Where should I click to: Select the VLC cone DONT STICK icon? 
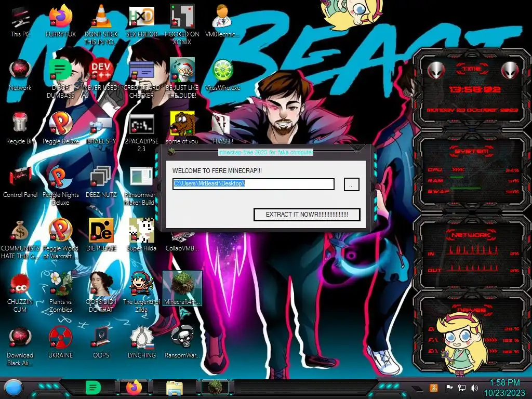pyautogui.click(x=101, y=24)
